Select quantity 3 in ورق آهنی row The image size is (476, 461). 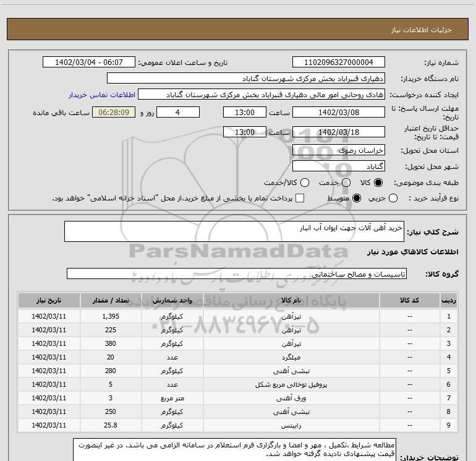(111, 398)
